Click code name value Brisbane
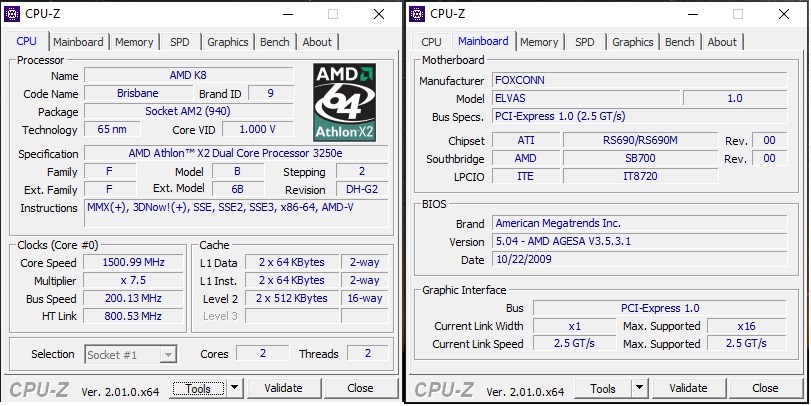This screenshot has width=811, height=406. tap(138, 94)
